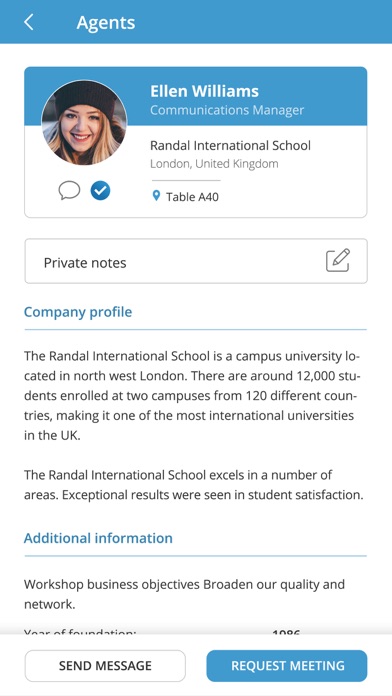The width and height of the screenshot is (392, 696).
Task: Select the Ellen Williams name text
Action: tap(204, 91)
